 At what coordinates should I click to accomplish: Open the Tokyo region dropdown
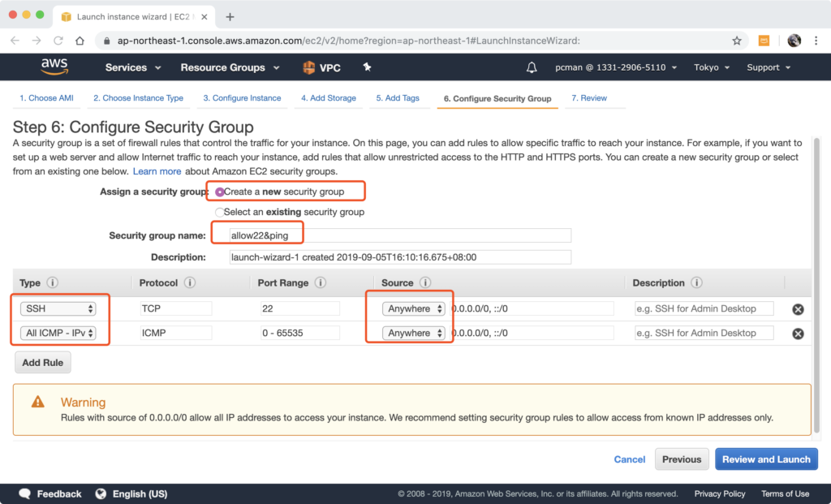[x=712, y=67]
